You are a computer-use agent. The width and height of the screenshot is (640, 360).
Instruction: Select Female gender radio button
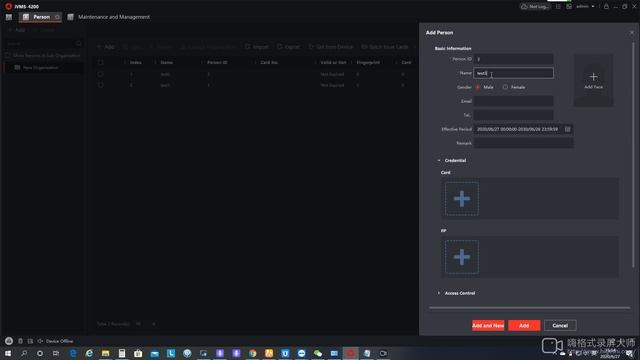pyautogui.click(x=505, y=87)
